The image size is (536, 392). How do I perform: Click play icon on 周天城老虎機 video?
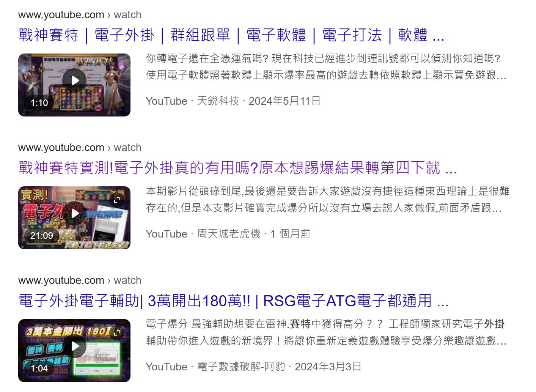click(x=75, y=213)
